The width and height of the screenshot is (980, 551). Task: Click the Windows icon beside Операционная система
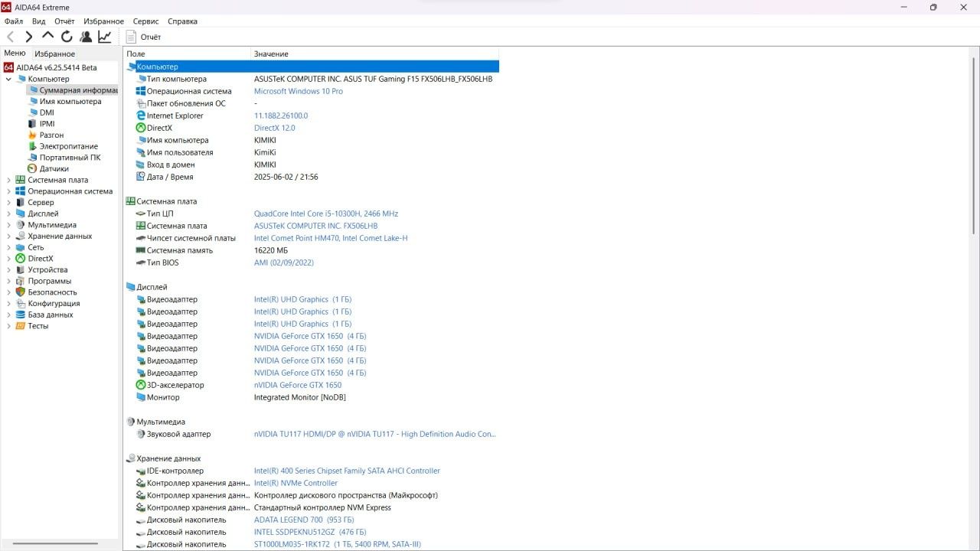141,91
